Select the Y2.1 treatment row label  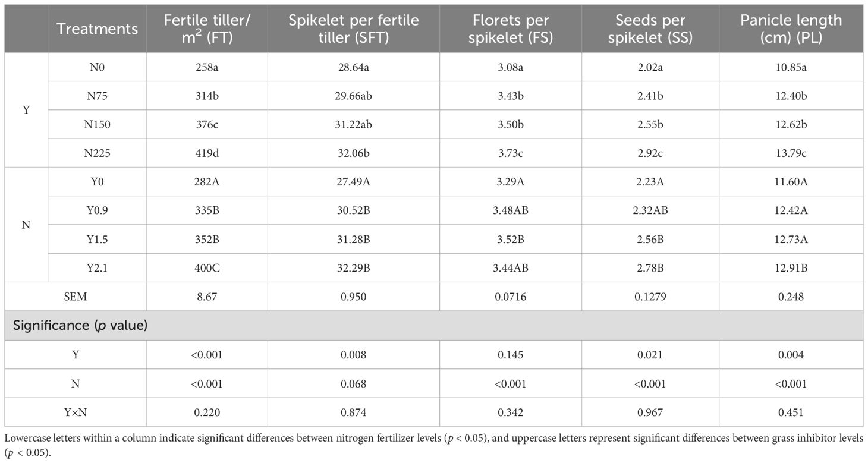tap(98, 267)
